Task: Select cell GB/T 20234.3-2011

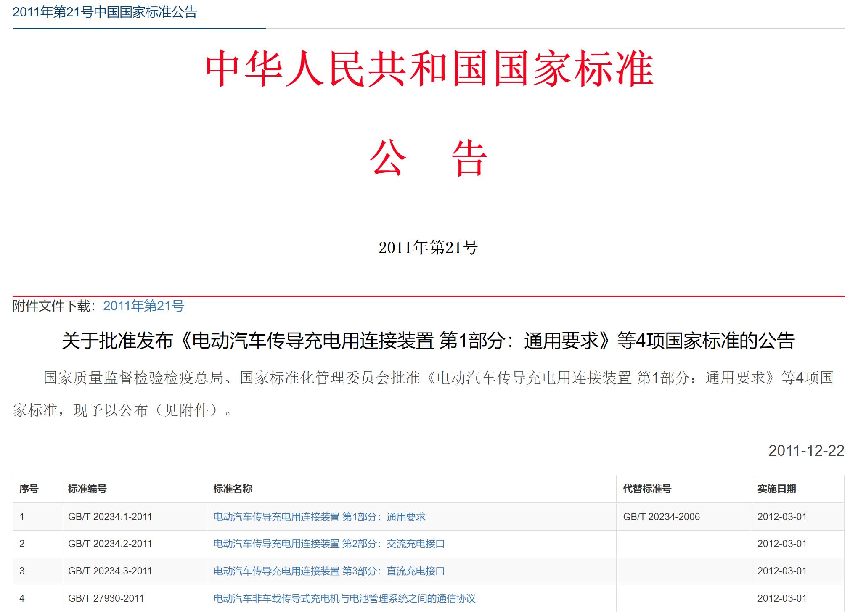Action: tap(110, 571)
